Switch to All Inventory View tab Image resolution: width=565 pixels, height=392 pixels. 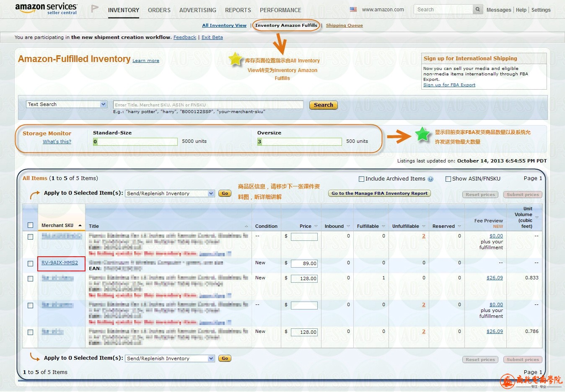224,26
